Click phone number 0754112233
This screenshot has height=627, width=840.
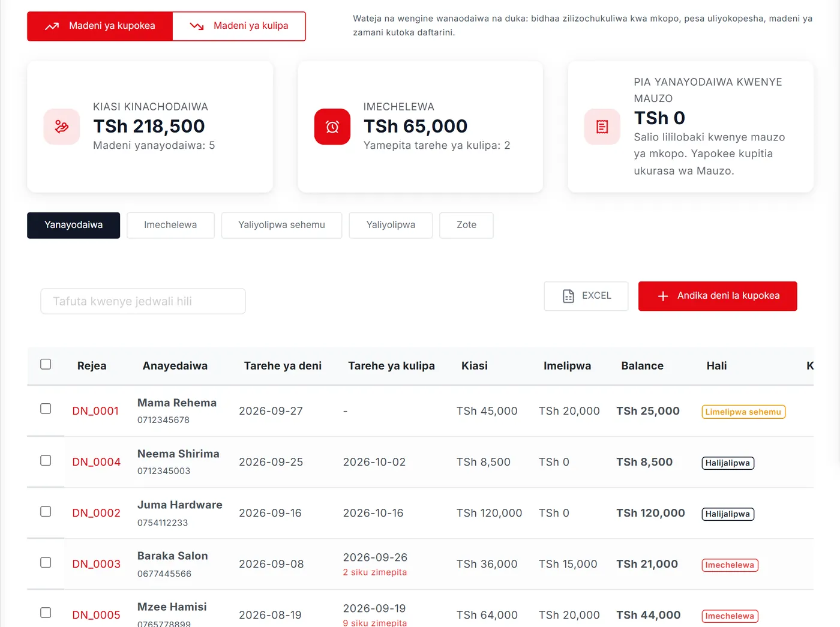point(163,523)
